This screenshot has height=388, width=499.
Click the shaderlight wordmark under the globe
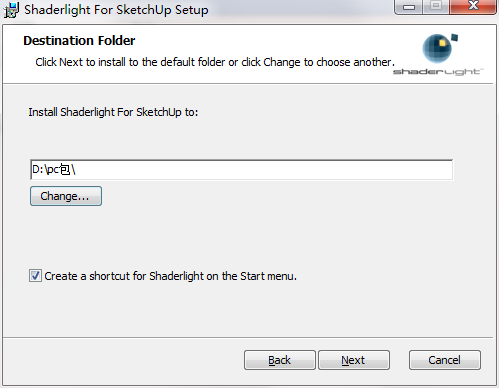pos(438,72)
